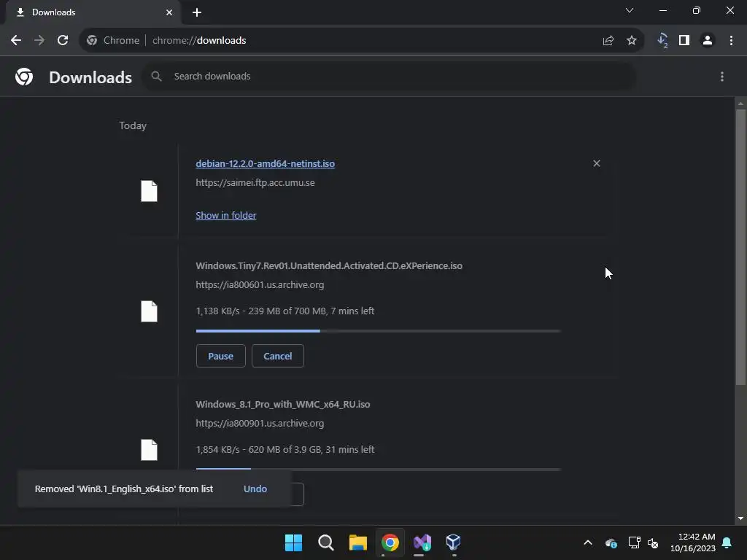Open the notifications bell

click(x=727, y=542)
